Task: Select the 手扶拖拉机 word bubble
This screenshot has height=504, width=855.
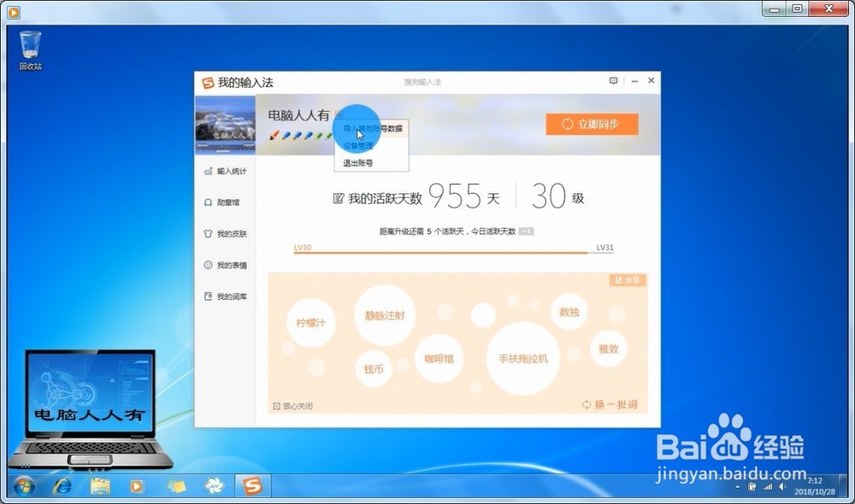Action: coord(523,359)
